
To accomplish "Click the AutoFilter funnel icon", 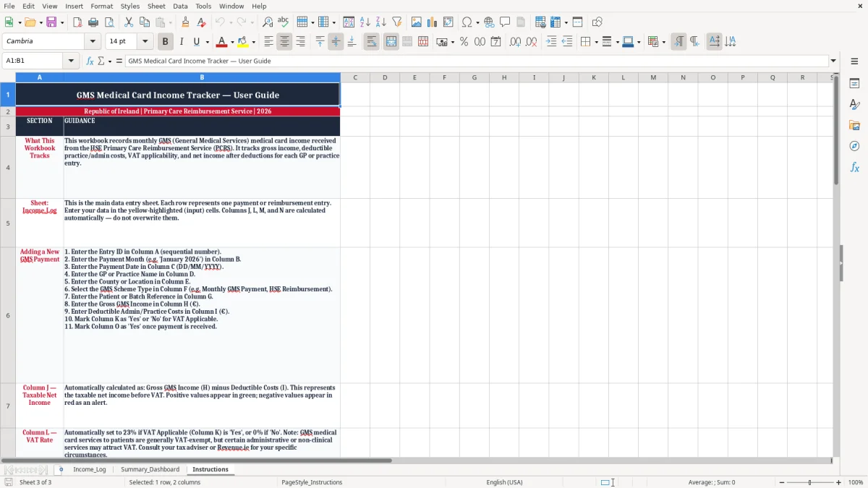I will pos(396,22).
